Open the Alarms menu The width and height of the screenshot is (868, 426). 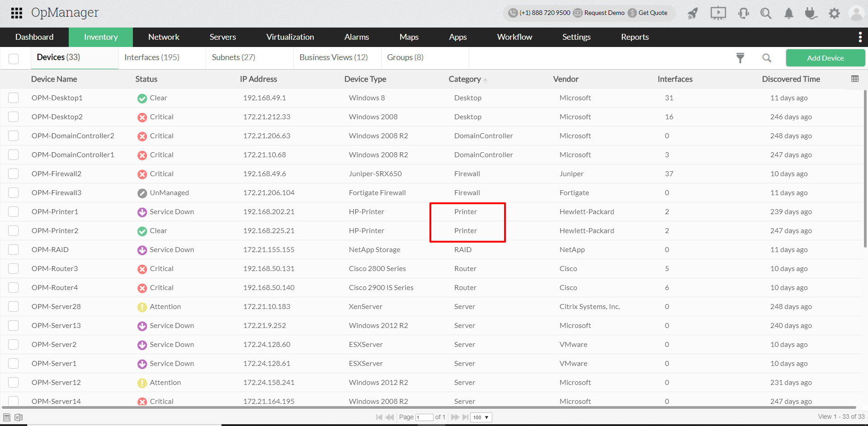[357, 37]
